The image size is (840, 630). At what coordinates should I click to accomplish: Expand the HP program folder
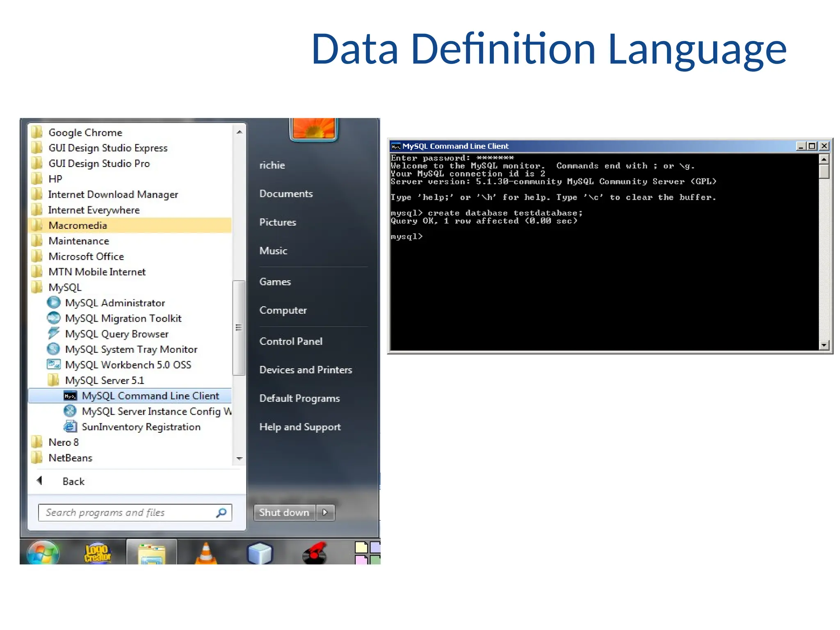click(46, 179)
